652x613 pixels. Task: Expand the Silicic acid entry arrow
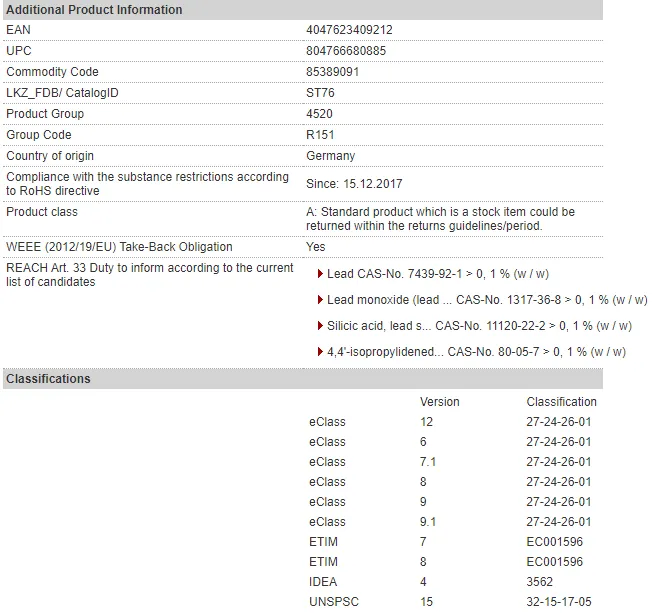(x=320, y=326)
